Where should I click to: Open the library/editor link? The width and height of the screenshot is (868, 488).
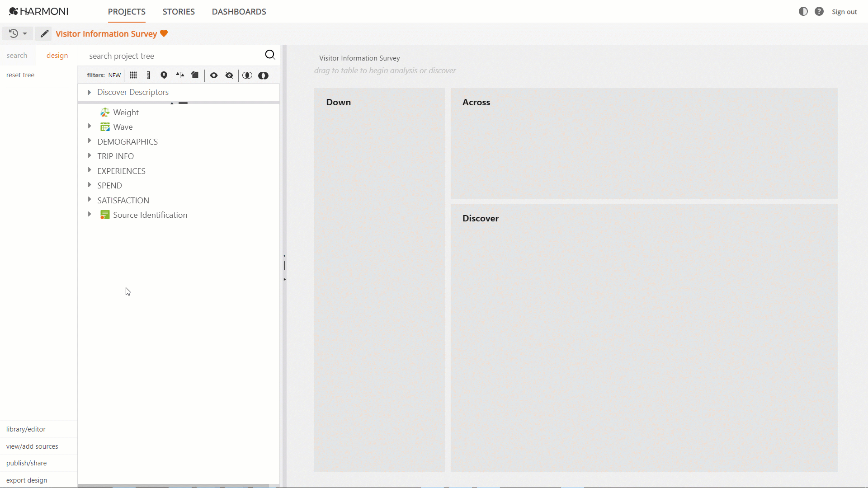click(x=26, y=429)
